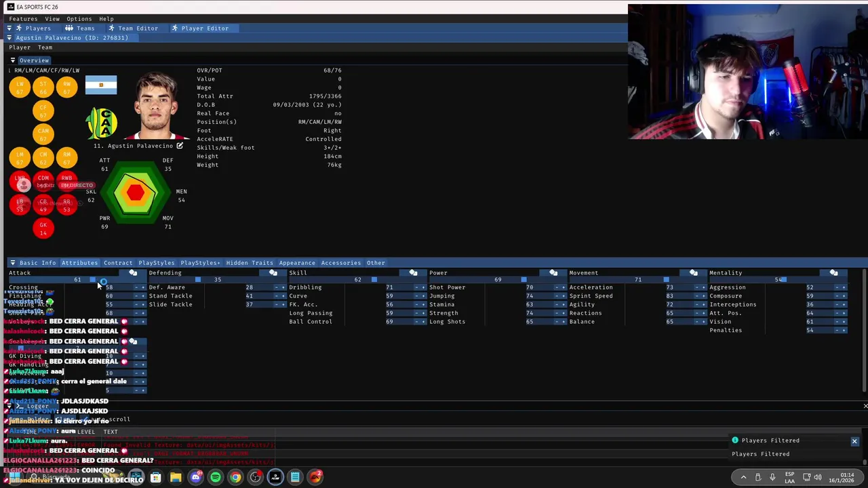Screen dimensions: 868x488
Task: Randomize Defending attributes with dice icon
Action: click(x=273, y=273)
